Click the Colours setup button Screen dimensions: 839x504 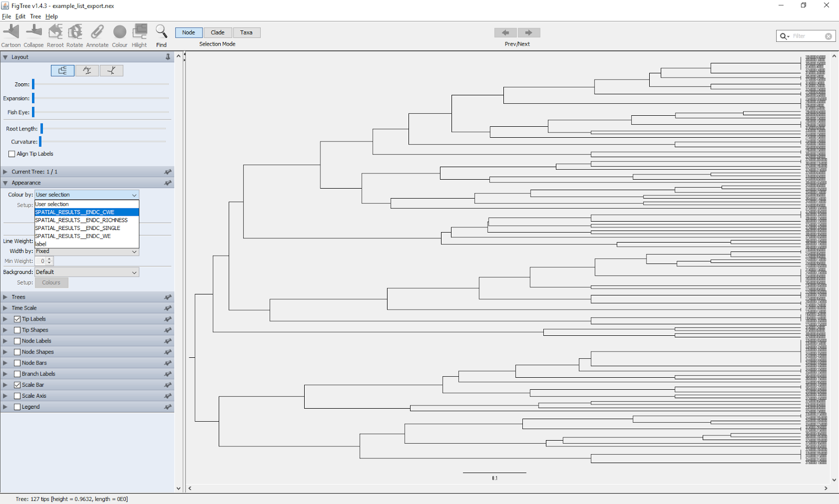pos(51,282)
